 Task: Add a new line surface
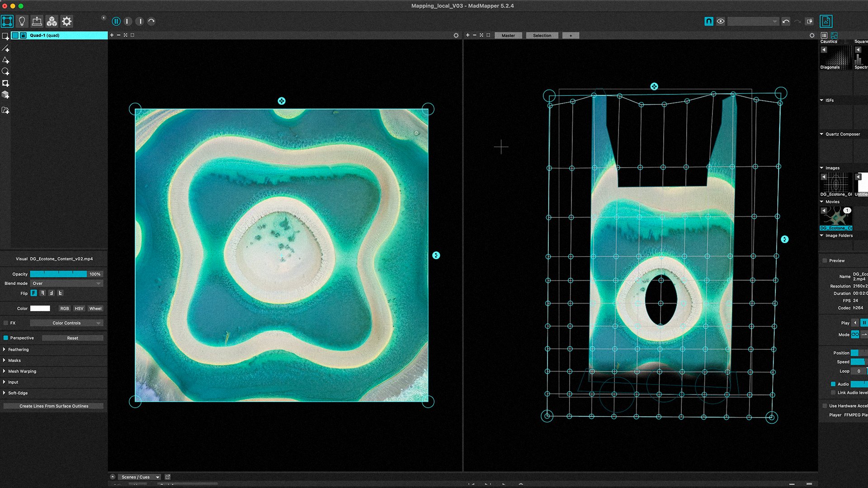point(5,48)
